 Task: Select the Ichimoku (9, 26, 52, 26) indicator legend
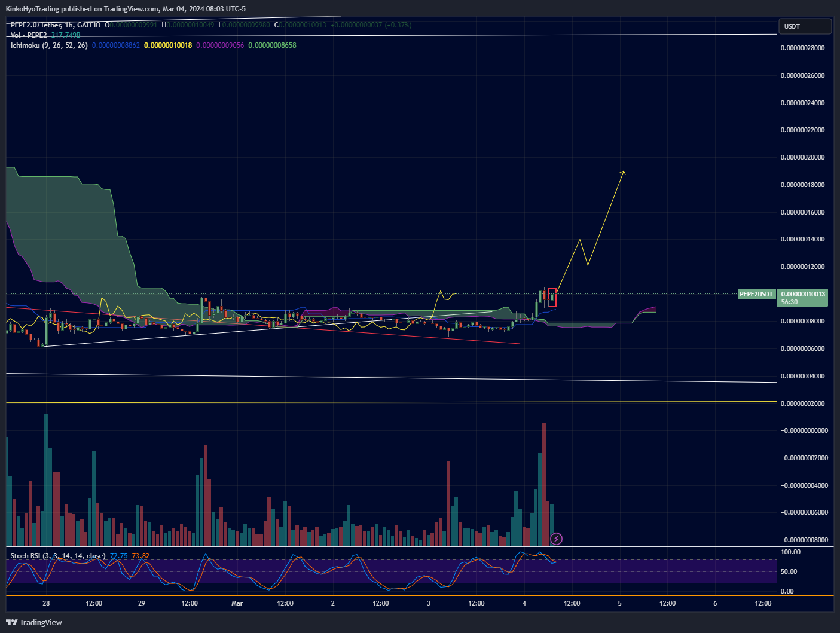tap(49, 45)
